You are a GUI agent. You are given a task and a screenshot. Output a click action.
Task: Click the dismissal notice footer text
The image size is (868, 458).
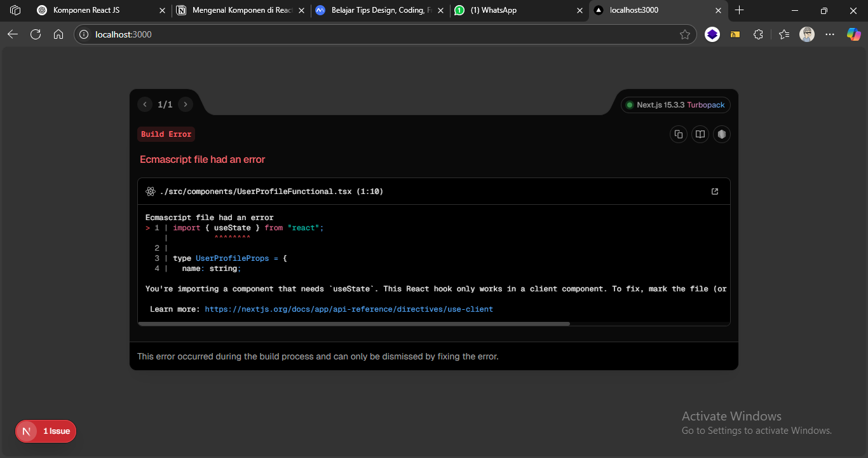pos(318,356)
